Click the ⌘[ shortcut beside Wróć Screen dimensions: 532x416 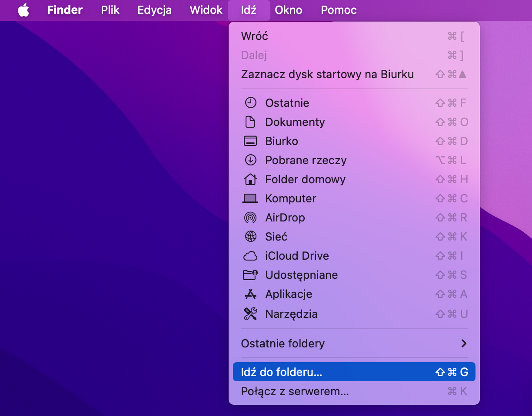[x=456, y=36]
